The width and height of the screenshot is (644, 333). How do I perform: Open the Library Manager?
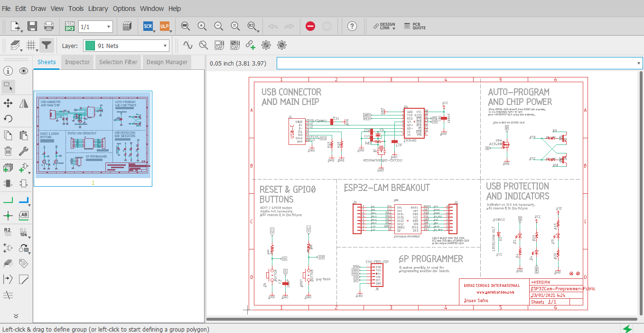coord(127,26)
